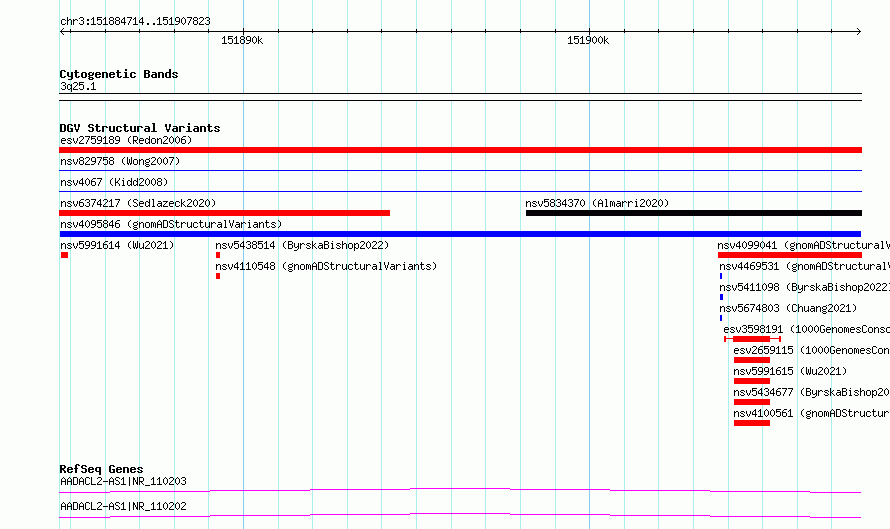Click the nsv5434677 (ByrskaBishop) label

tap(812, 392)
